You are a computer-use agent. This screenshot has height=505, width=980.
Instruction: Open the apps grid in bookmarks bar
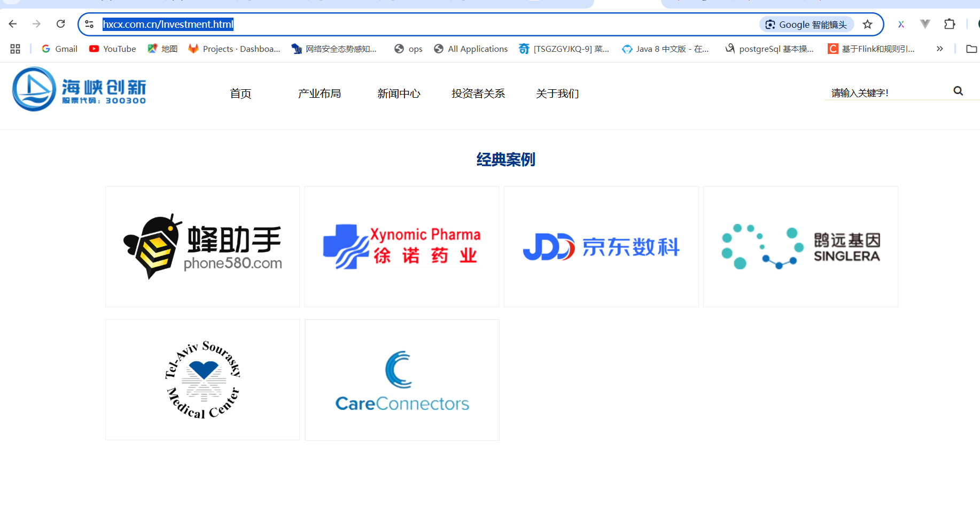pos(15,49)
